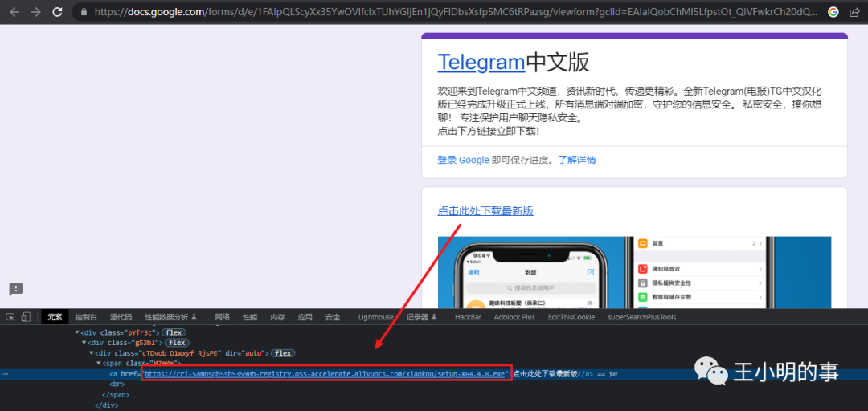Click the Telegram iPhone screenshot image
This screenshot has width=868, height=411.
(x=634, y=272)
